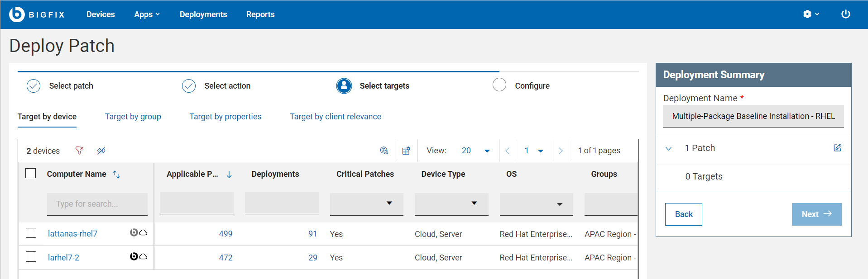Collapse the 1 Patch summary chevron
This screenshot has height=279, width=868.
[668, 148]
